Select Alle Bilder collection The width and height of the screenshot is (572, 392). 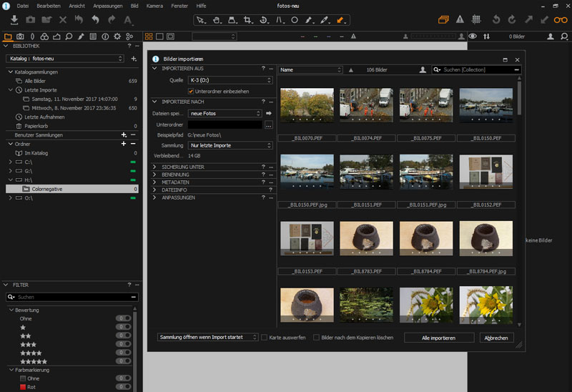tap(35, 81)
